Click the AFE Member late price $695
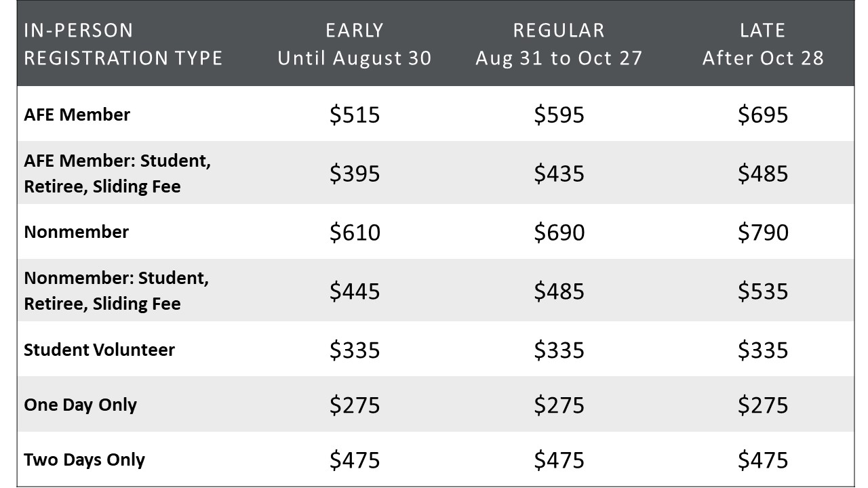Image resolution: width=868 pixels, height=488 pixels. tap(763, 115)
